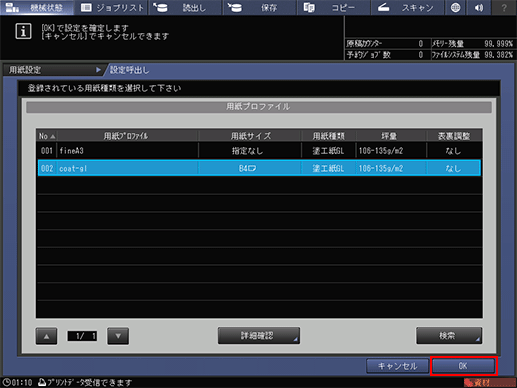Open the ジョブリスト tab
This screenshot has height=388, width=517.
(111, 7)
